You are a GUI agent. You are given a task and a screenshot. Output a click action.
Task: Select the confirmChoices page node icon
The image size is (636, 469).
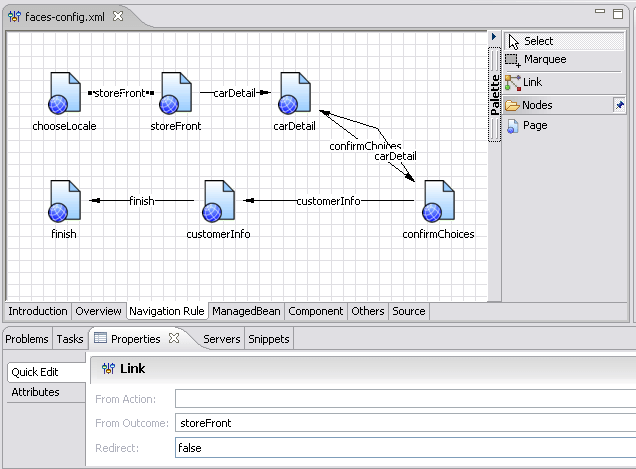point(438,201)
